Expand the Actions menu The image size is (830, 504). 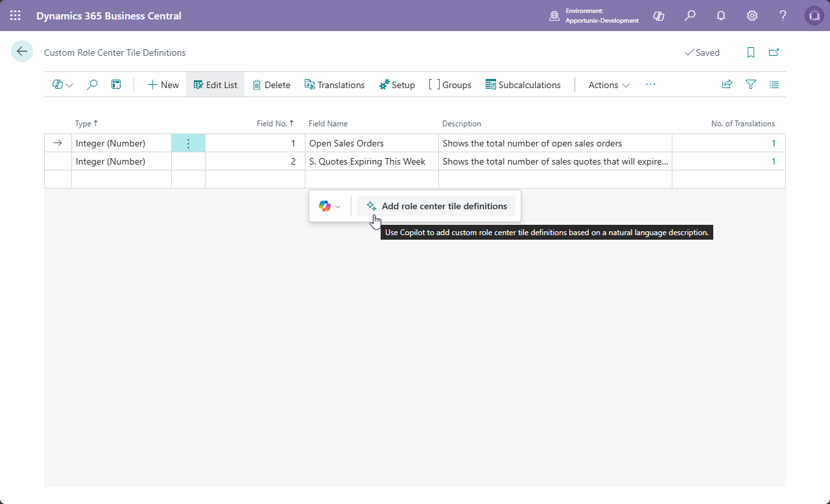tap(609, 85)
